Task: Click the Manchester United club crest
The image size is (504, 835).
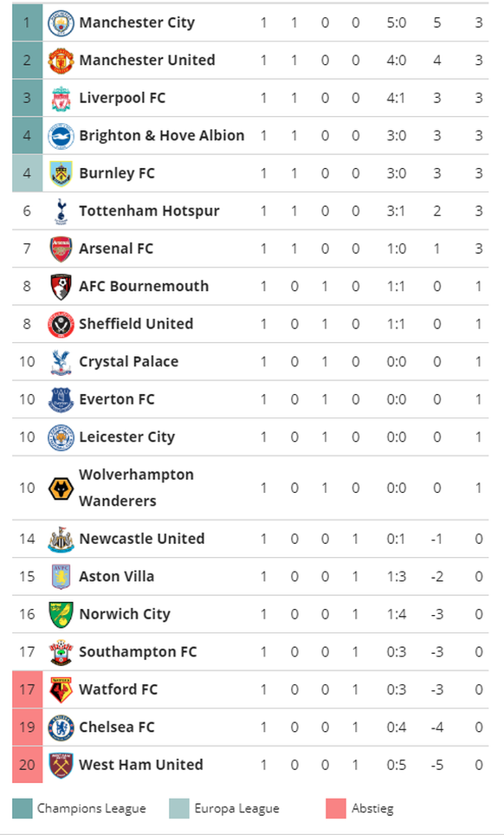Action: 61,61
